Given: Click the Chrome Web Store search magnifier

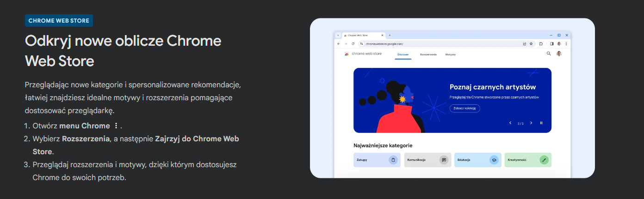Looking at the screenshot, I should coord(549,54).
